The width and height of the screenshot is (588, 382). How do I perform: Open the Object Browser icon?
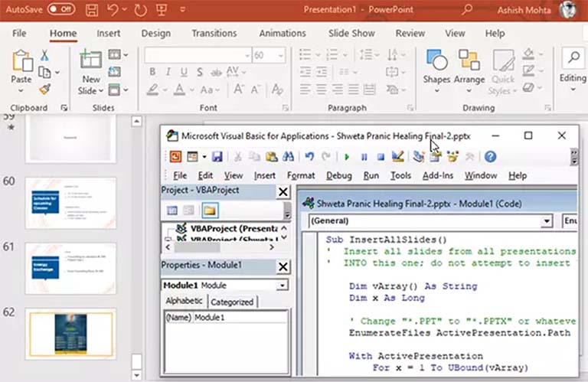point(452,157)
